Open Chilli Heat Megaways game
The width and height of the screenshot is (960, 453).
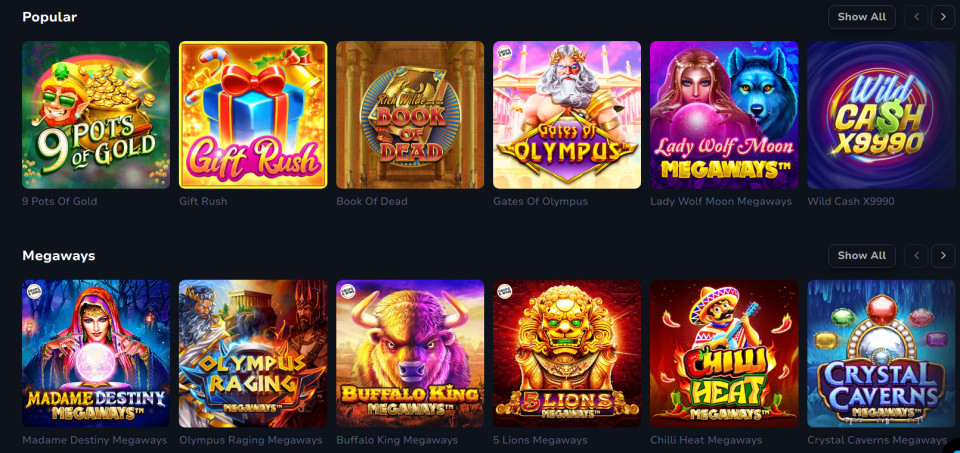[724, 354]
